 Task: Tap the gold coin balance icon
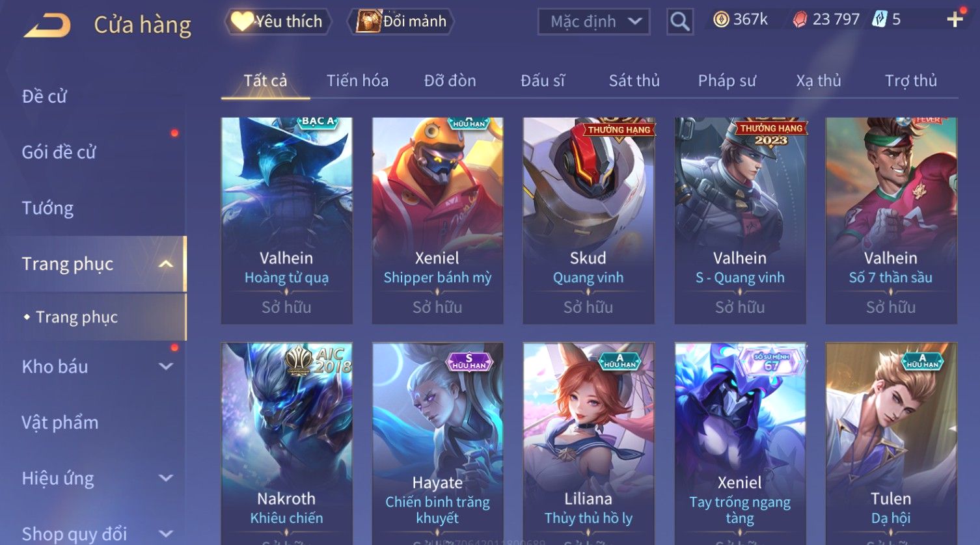click(x=721, y=20)
